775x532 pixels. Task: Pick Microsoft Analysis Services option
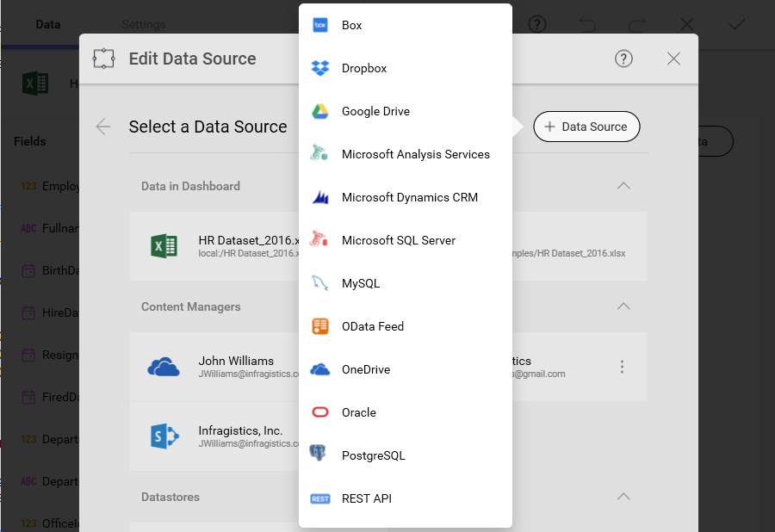tap(415, 154)
